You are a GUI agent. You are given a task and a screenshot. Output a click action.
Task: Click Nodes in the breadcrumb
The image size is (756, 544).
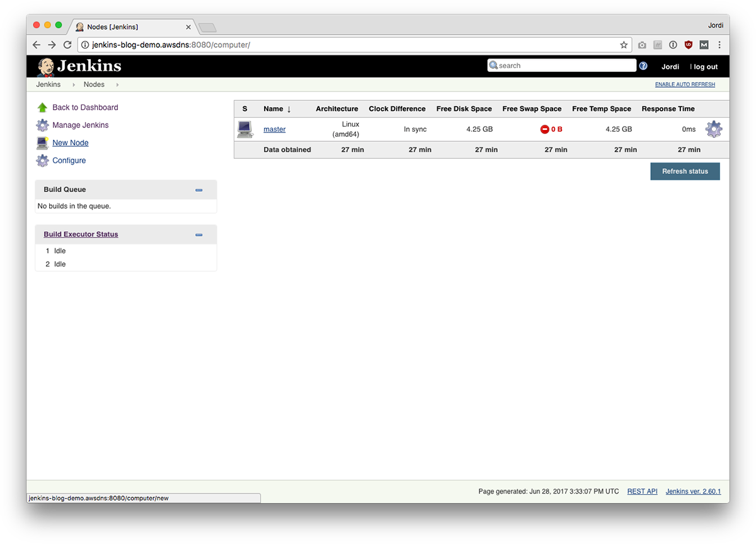pyautogui.click(x=94, y=84)
